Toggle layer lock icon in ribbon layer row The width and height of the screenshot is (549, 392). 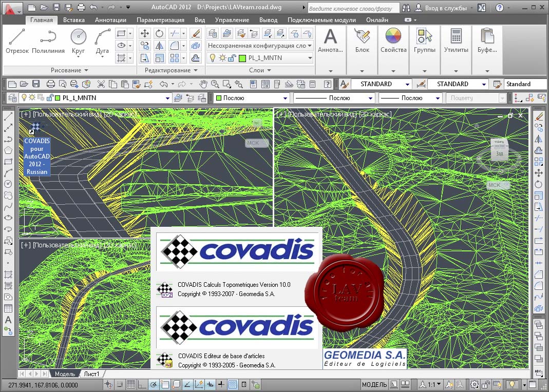pos(232,58)
